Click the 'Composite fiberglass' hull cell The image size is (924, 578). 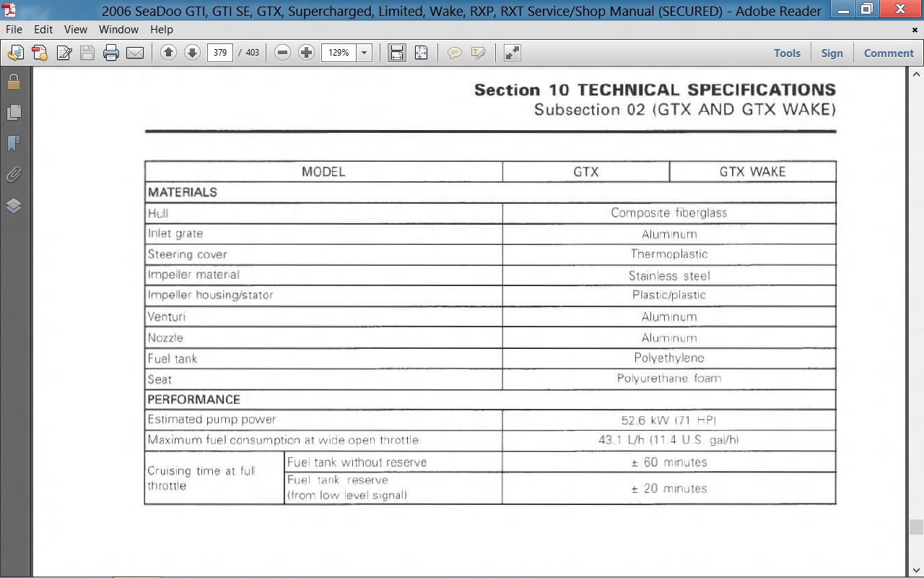(x=669, y=213)
